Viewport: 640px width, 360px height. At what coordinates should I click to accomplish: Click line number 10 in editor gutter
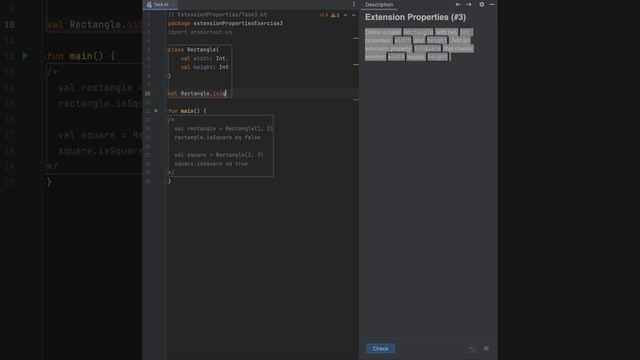pyautogui.click(x=147, y=93)
